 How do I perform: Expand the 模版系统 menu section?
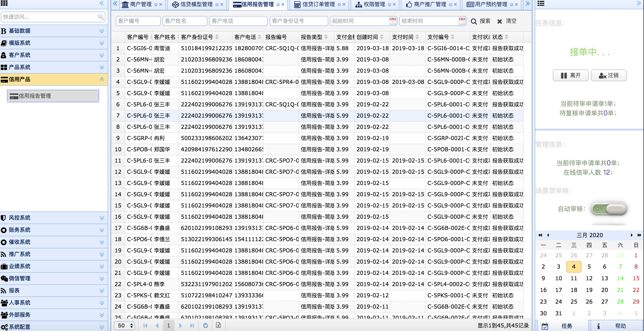[x=54, y=43]
